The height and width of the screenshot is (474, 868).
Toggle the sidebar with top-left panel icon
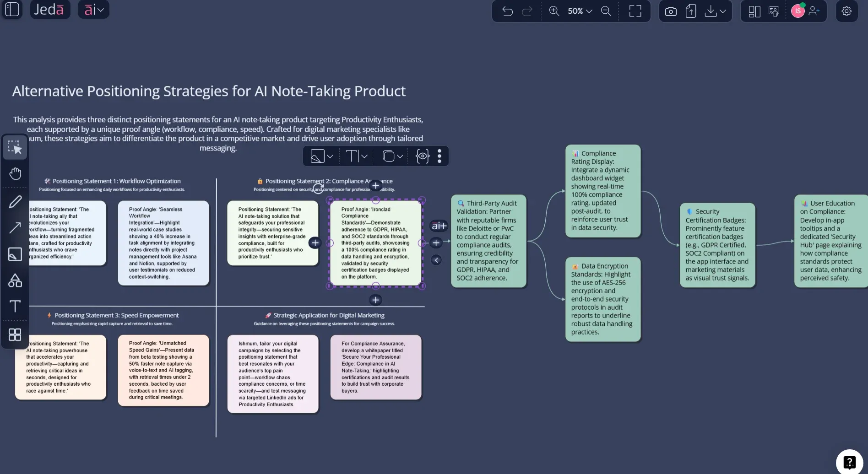pyautogui.click(x=12, y=9)
